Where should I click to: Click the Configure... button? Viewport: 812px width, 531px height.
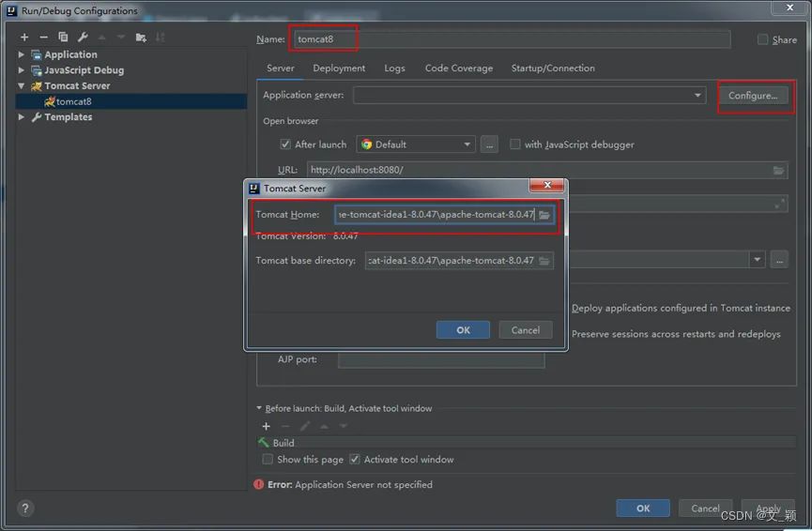(753, 96)
